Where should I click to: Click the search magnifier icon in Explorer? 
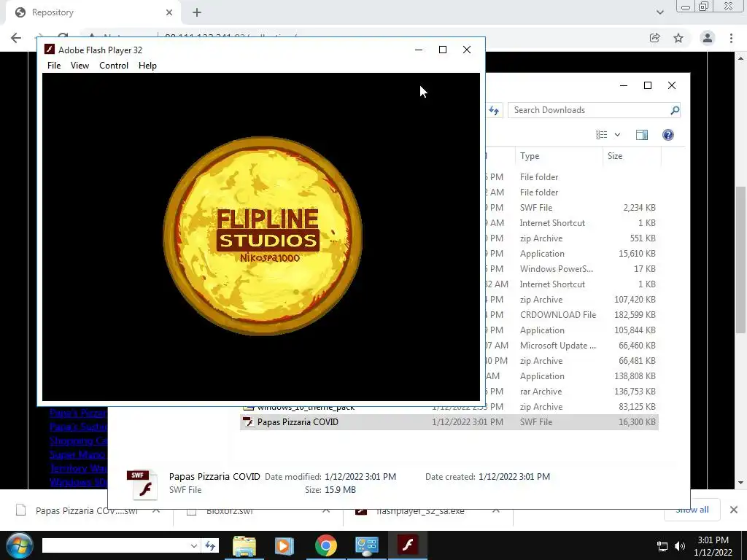675,111
